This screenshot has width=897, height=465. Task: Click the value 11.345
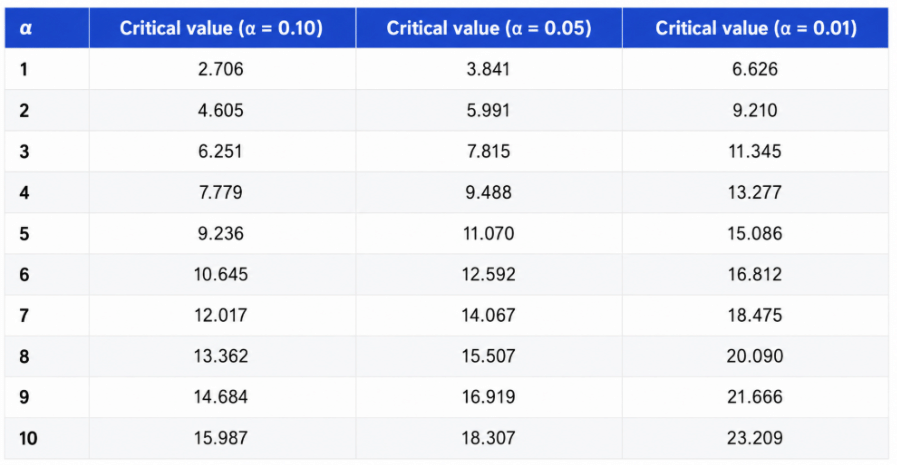tap(755, 152)
